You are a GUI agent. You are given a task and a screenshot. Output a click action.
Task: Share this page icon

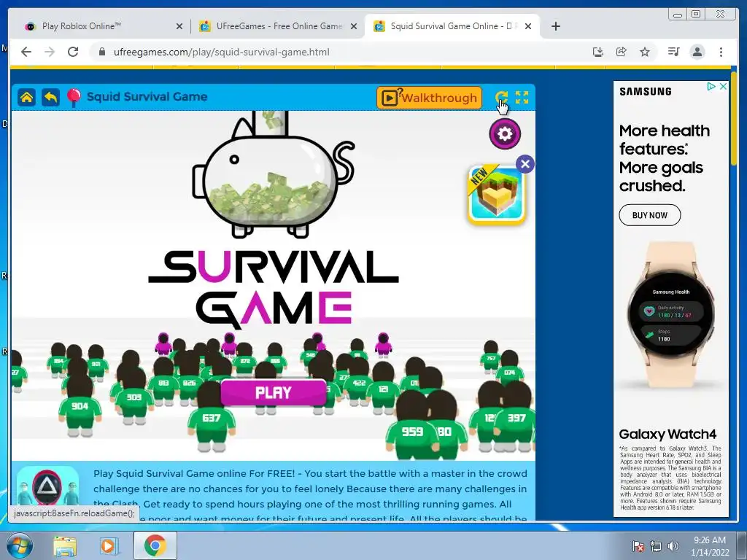coord(622,52)
